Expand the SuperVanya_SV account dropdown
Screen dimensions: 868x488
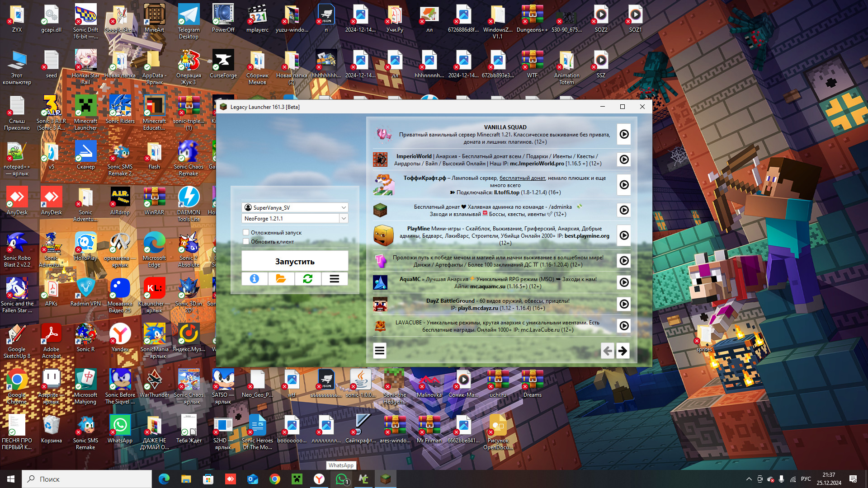click(x=344, y=207)
